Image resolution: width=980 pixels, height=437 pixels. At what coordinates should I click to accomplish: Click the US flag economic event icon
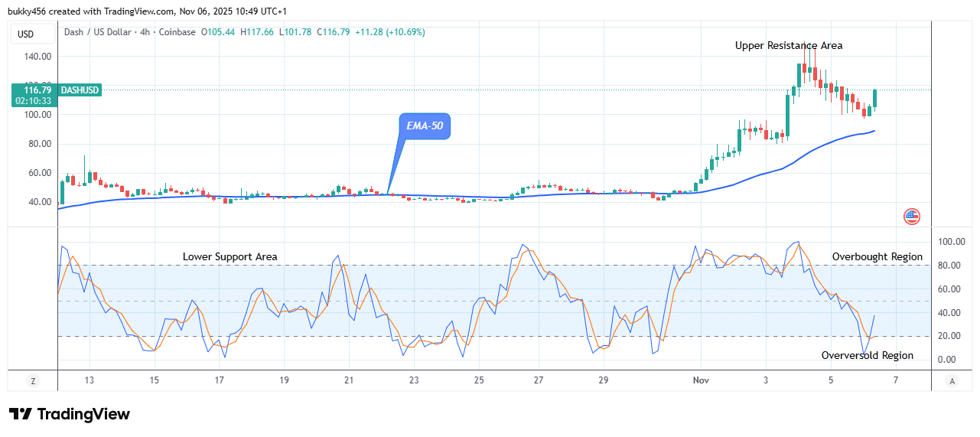(x=911, y=216)
